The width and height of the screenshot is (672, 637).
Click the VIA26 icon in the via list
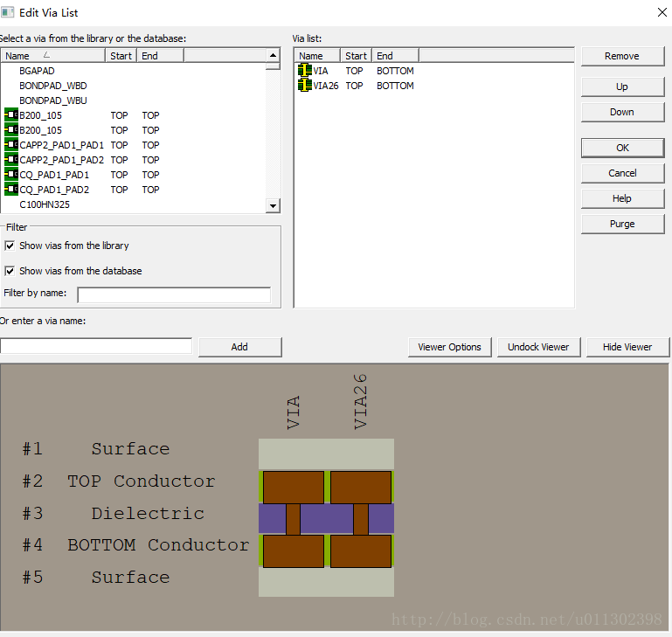(305, 86)
